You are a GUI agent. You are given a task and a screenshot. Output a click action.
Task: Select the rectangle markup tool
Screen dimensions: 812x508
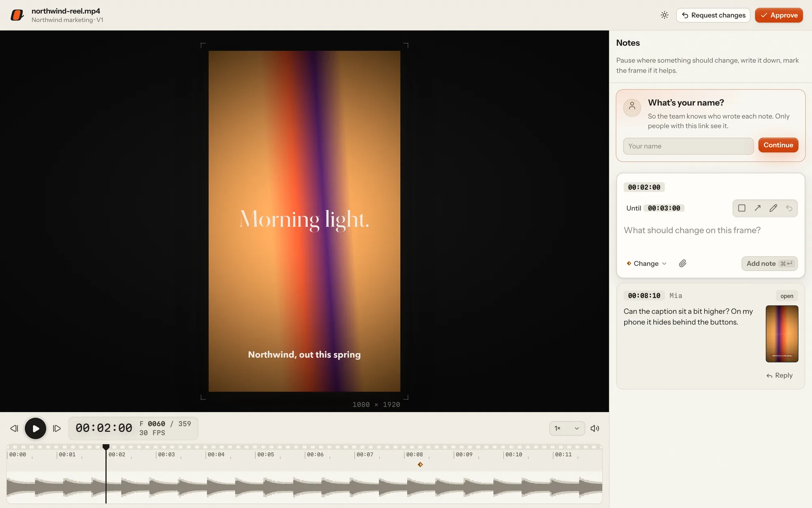pyautogui.click(x=742, y=208)
